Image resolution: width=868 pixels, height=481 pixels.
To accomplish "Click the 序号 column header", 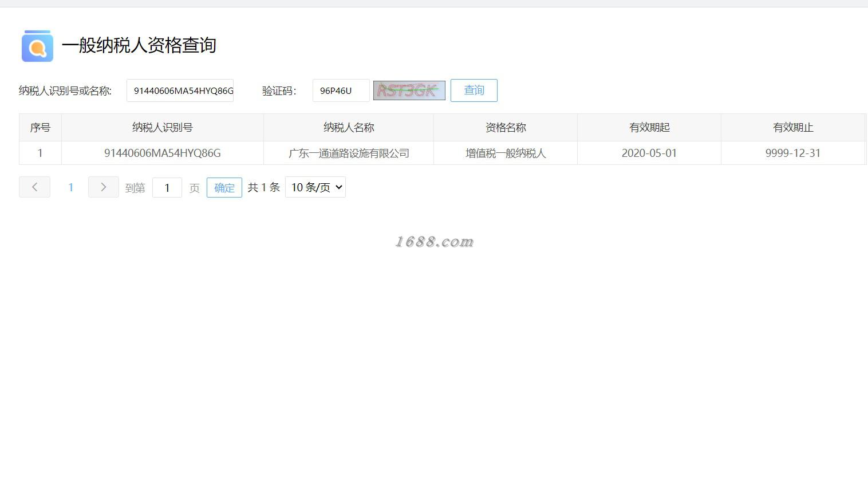I will pos(40,127).
